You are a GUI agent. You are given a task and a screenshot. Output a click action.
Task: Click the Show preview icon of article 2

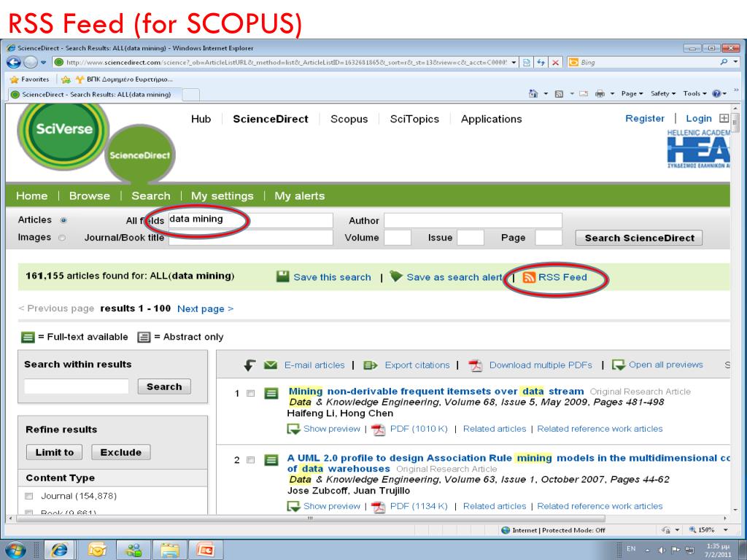coord(293,506)
